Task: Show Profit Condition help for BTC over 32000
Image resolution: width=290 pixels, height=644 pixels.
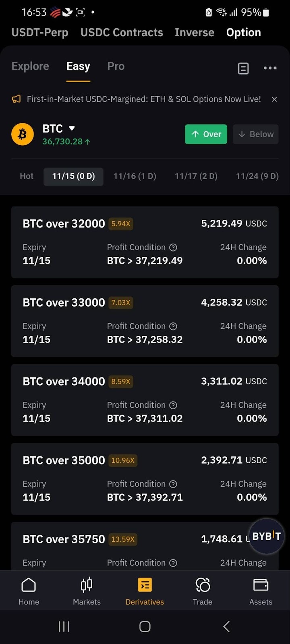Action: (173, 248)
